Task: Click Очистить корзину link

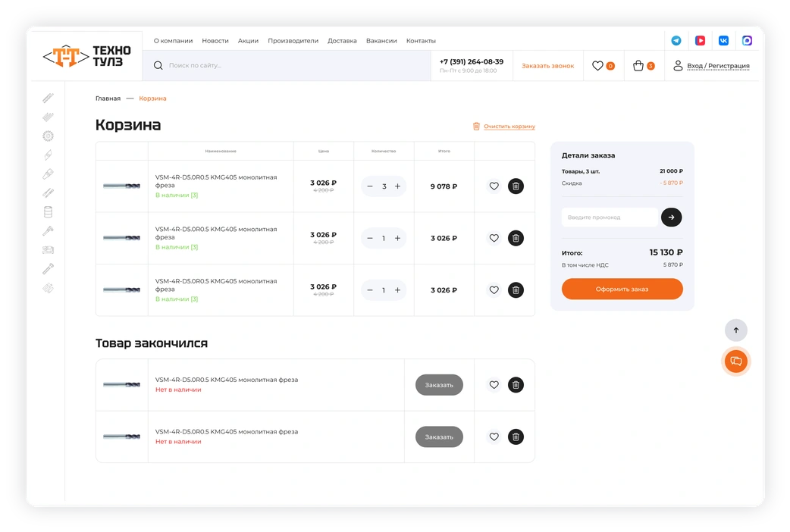Action: pos(509,127)
